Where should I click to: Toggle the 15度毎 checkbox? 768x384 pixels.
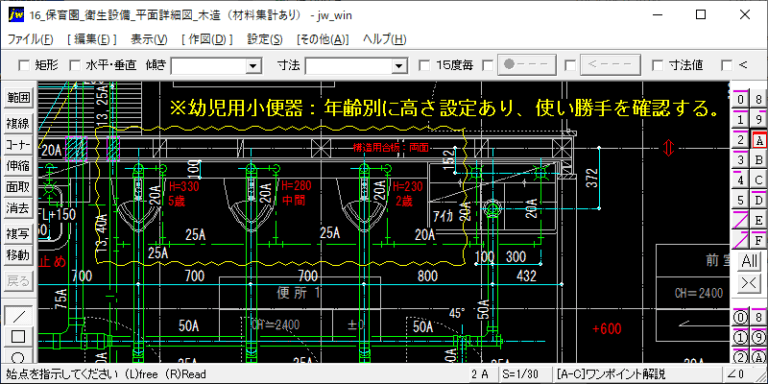(x=425, y=65)
